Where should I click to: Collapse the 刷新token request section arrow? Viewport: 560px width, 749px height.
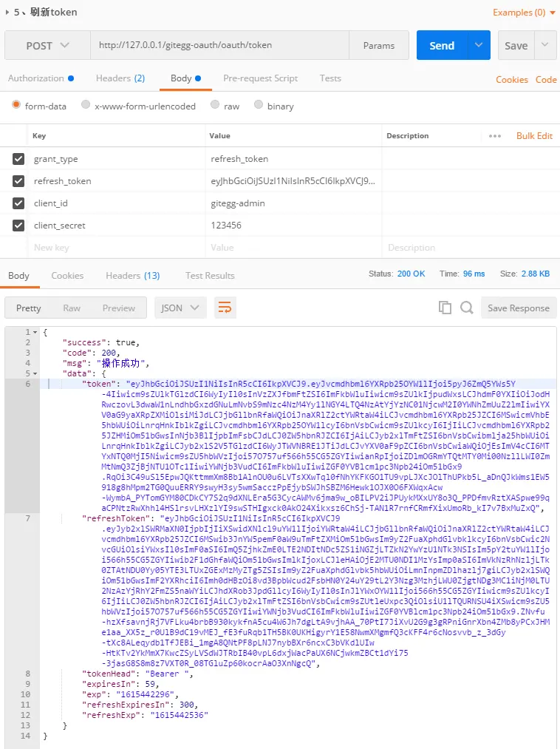6,12
